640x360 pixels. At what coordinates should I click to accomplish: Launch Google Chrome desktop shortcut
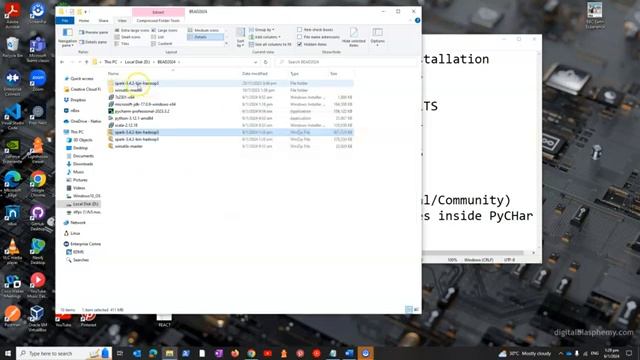(38, 184)
